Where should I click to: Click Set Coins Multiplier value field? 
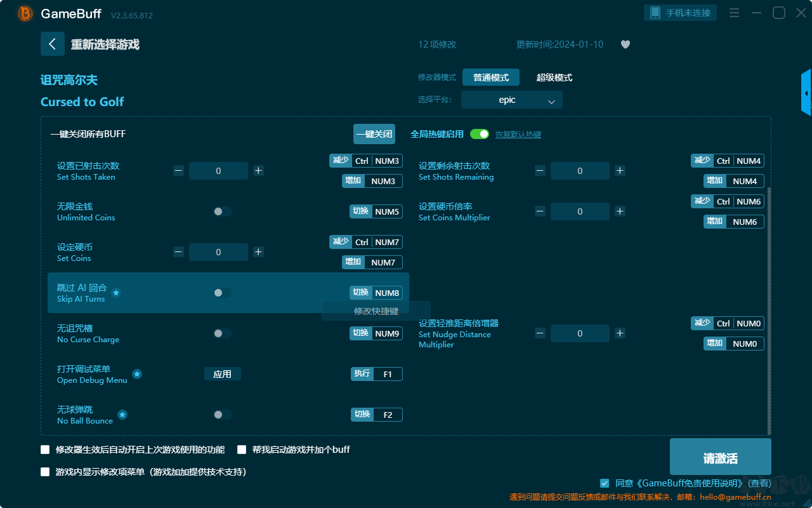pyautogui.click(x=580, y=211)
